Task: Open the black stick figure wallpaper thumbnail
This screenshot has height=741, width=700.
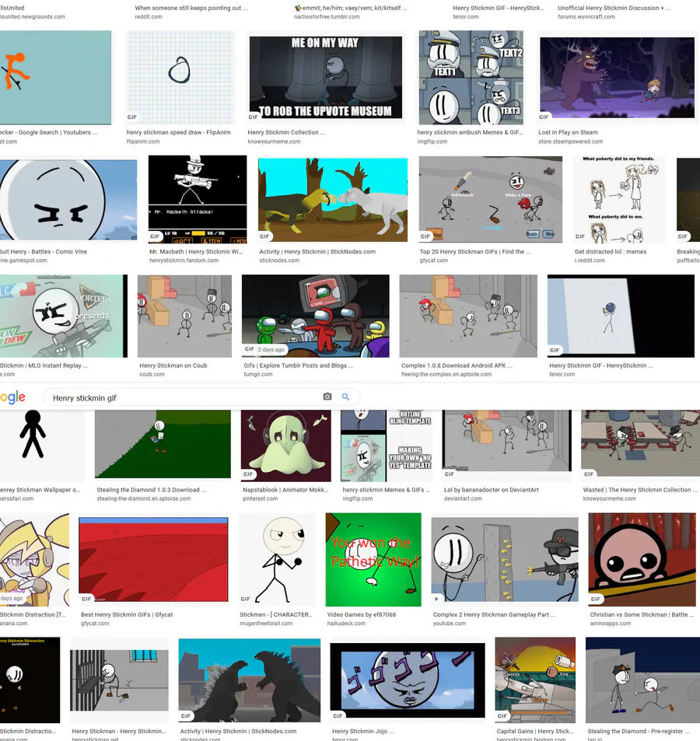Action: pos(42,444)
